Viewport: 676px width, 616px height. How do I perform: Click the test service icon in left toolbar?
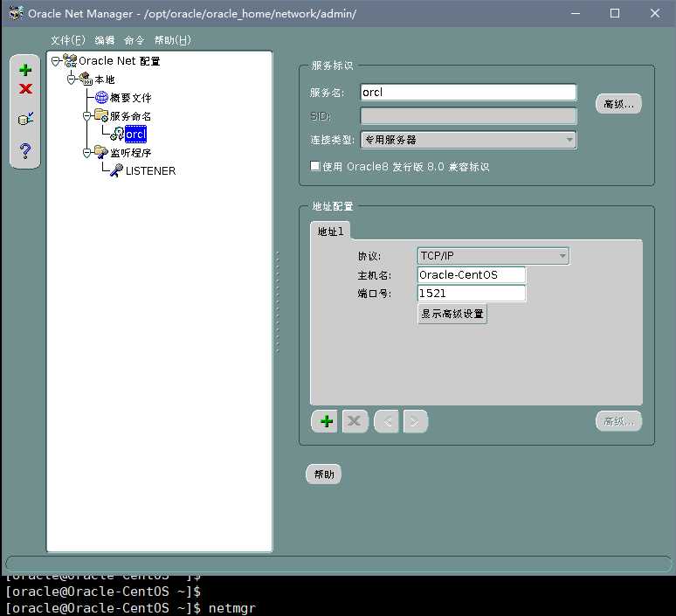(x=25, y=119)
